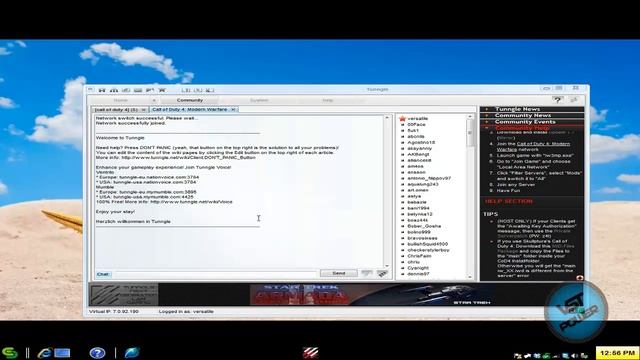
Task: Open the Home menu tab
Action: tap(121, 100)
